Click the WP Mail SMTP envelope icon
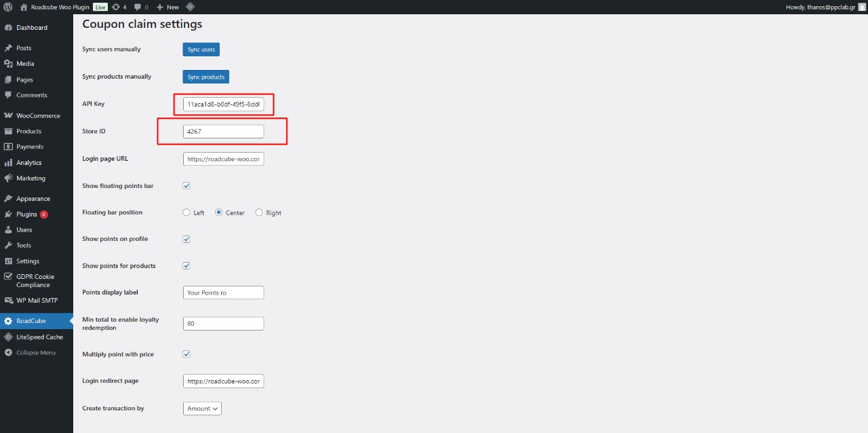The image size is (868, 433). [x=8, y=301]
